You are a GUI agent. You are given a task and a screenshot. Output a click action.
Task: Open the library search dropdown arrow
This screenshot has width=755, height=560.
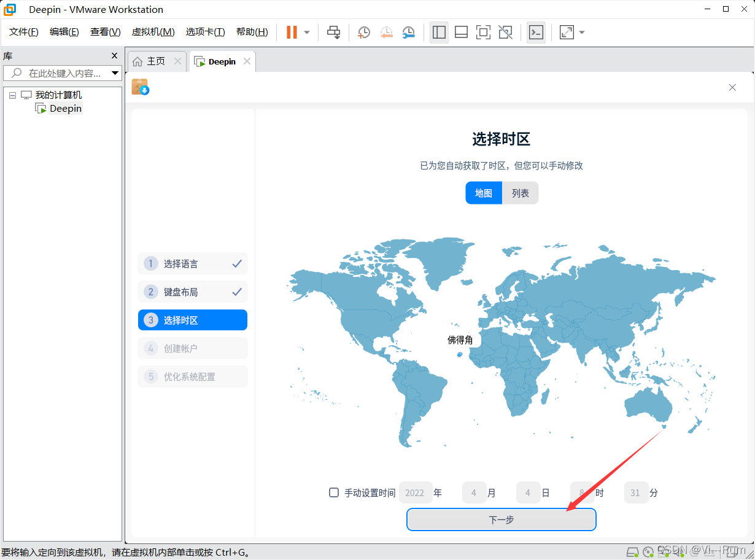click(115, 74)
